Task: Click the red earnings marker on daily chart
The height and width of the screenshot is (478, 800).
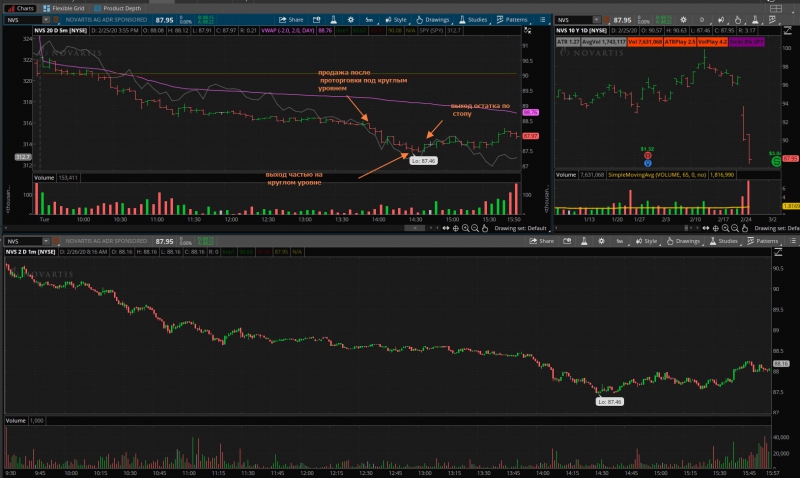Action: pos(647,156)
